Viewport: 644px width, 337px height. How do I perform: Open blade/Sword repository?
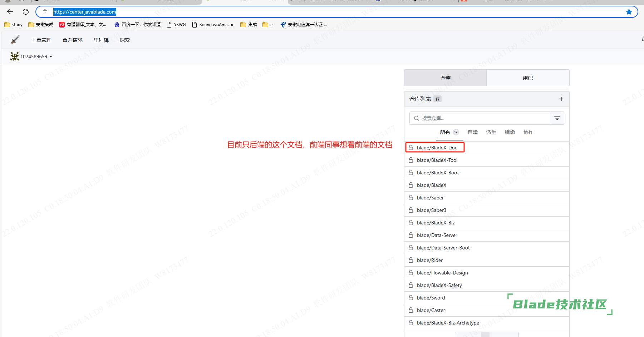[x=431, y=298]
